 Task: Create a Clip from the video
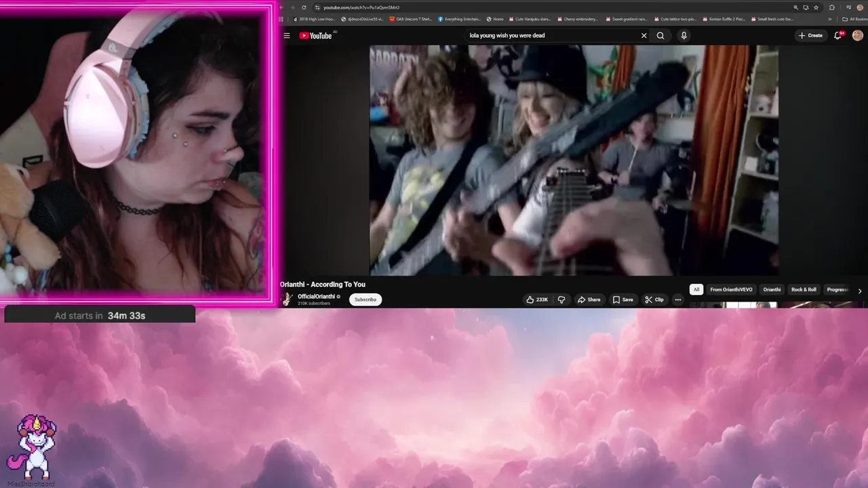tap(654, 300)
